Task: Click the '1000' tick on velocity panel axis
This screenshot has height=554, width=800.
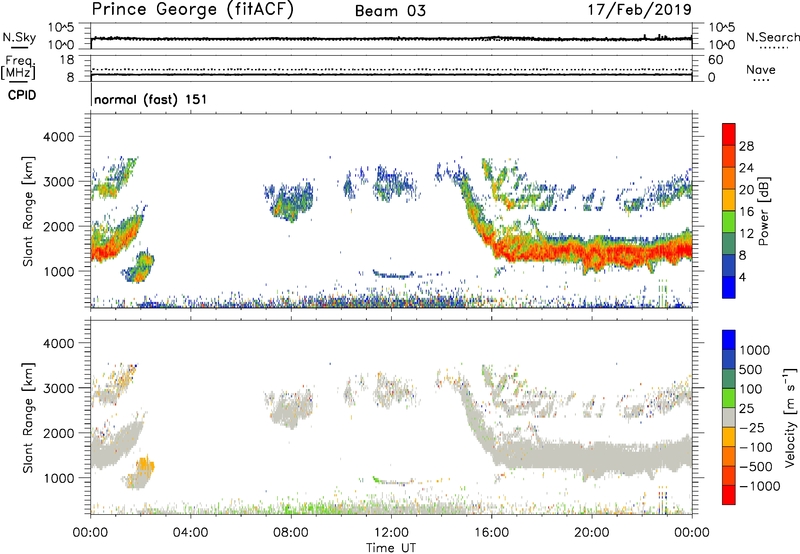Action: pos(59,477)
